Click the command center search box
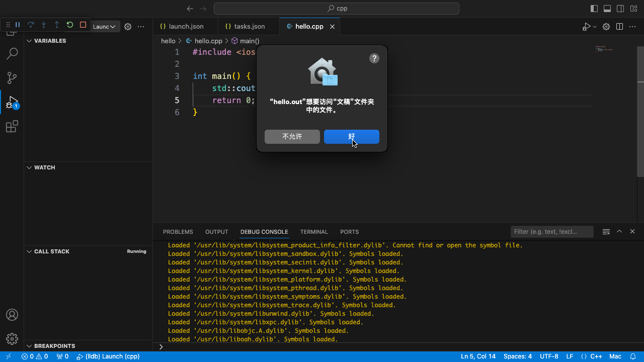 [x=337, y=9]
